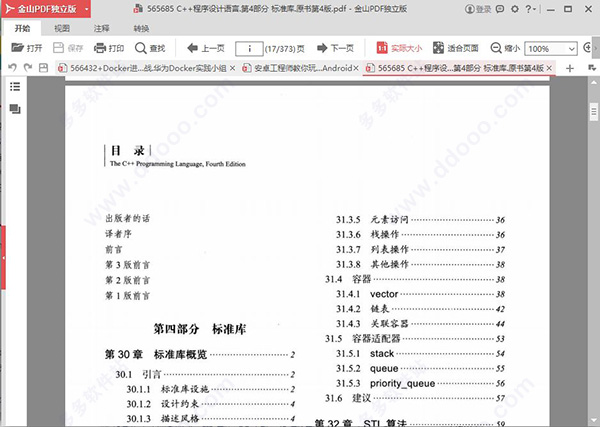This screenshot has height=427, width=600.
Task: Switch to the 视图 ribbon tab
Action: click(62, 28)
